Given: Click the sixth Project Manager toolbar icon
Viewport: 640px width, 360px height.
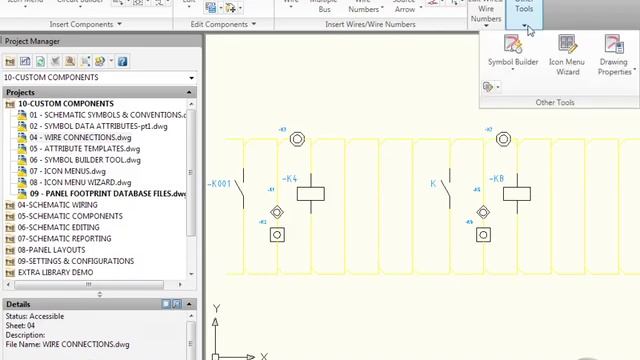Looking at the screenshot, I should [85, 62].
